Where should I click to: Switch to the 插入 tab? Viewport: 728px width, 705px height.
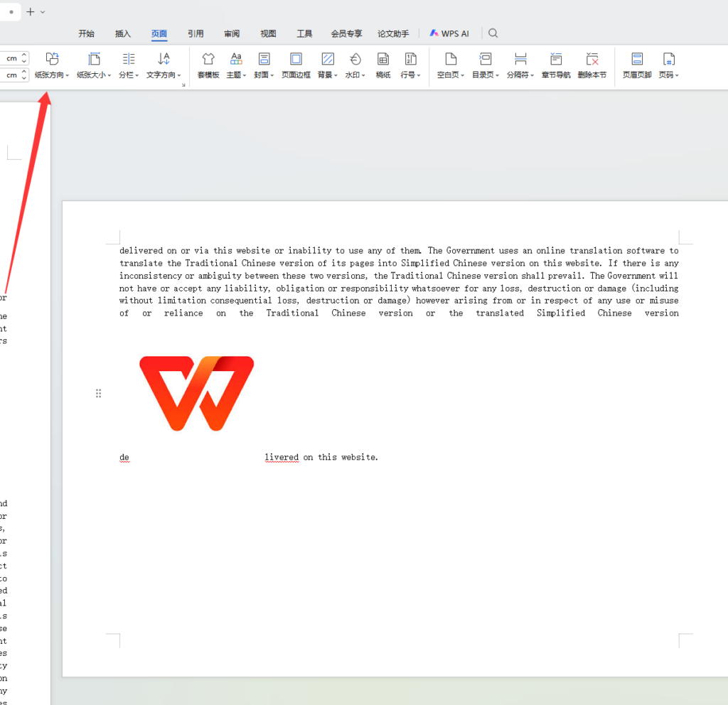point(123,33)
